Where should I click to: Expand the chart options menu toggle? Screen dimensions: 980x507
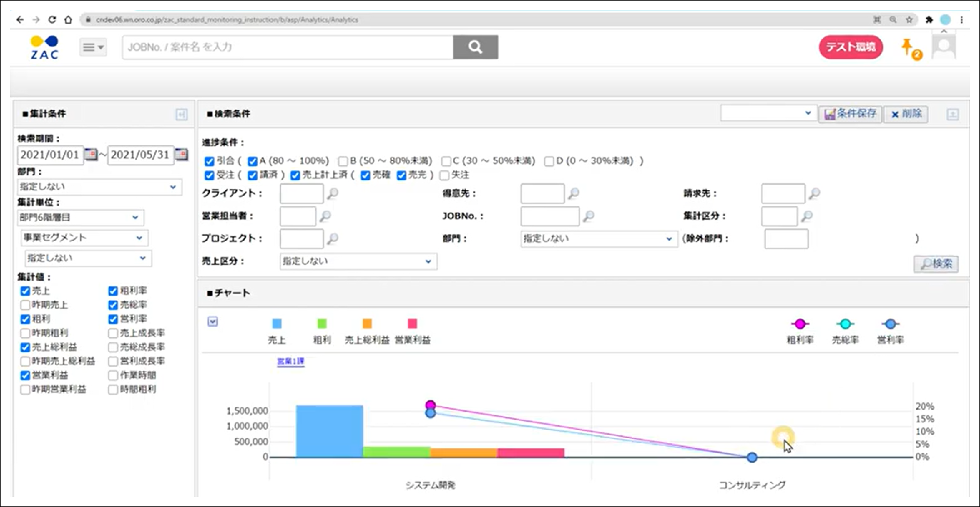(213, 321)
